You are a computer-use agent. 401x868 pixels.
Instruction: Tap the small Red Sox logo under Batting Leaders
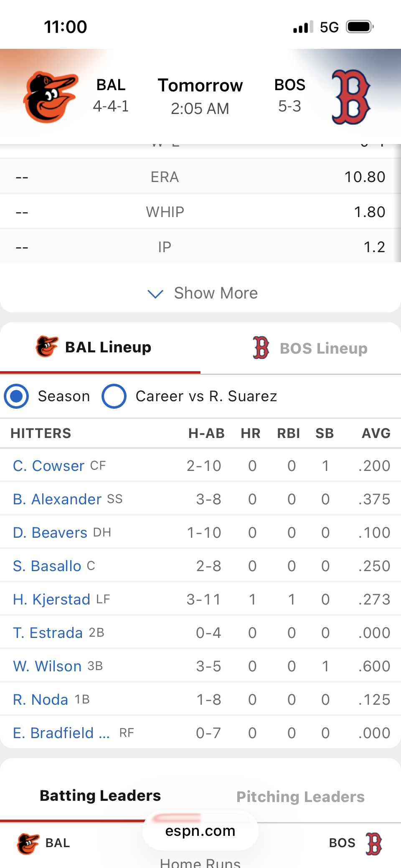point(373,843)
